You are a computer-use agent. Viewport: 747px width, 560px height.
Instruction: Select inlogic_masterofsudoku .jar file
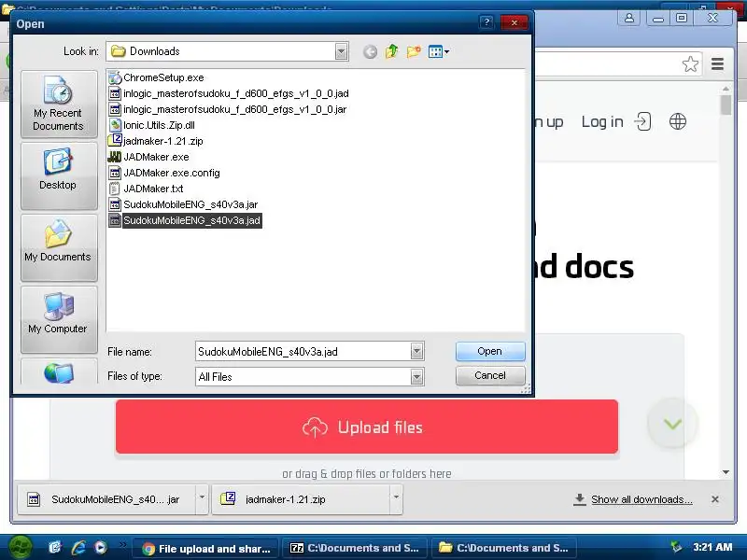tap(228, 109)
